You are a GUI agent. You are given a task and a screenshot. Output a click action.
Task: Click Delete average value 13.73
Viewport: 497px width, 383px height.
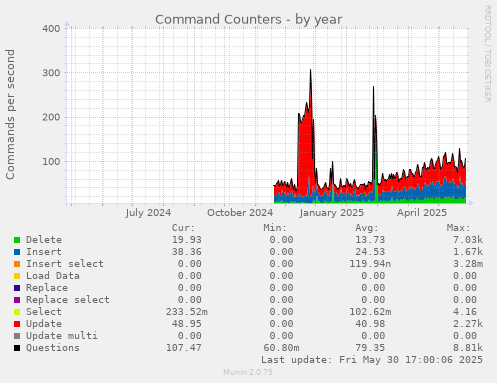click(x=370, y=240)
